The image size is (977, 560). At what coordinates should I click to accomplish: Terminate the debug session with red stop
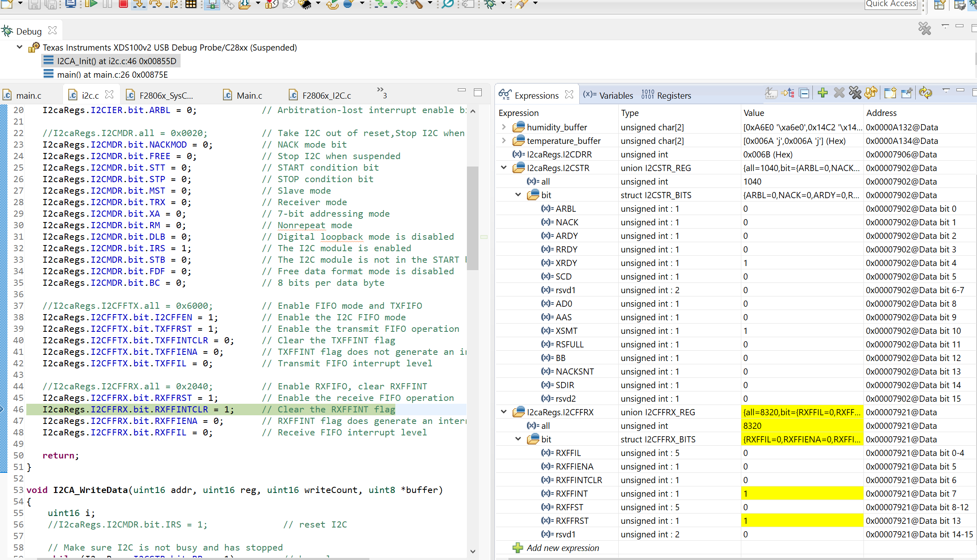[x=123, y=4]
